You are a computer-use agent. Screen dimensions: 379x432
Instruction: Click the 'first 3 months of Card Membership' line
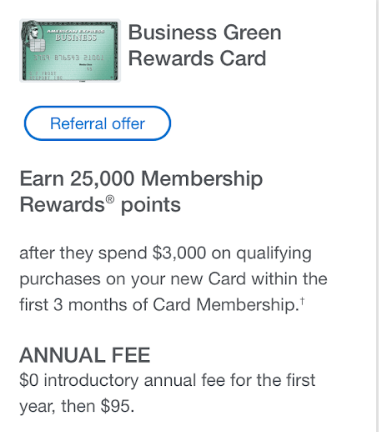click(162, 305)
